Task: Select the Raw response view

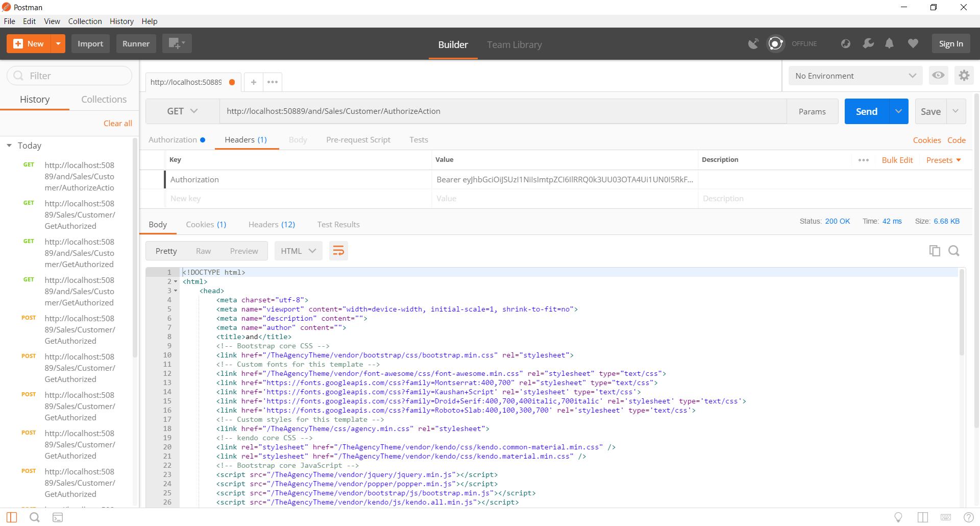Action: pos(203,251)
